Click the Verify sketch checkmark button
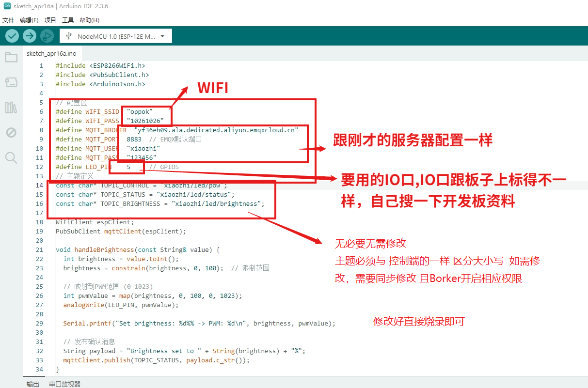This screenshot has height=388, width=588. pyautogui.click(x=12, y=35)
